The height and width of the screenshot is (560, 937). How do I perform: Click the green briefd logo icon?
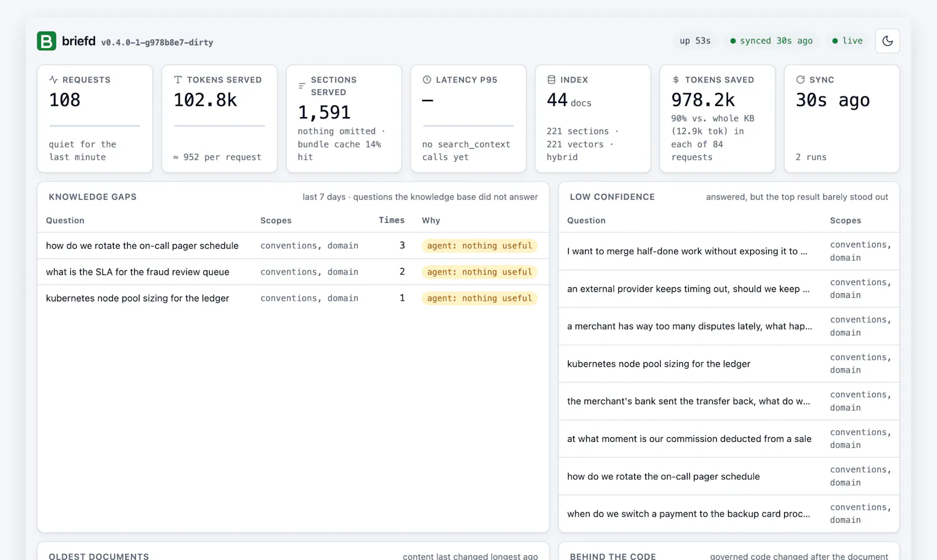47,41
